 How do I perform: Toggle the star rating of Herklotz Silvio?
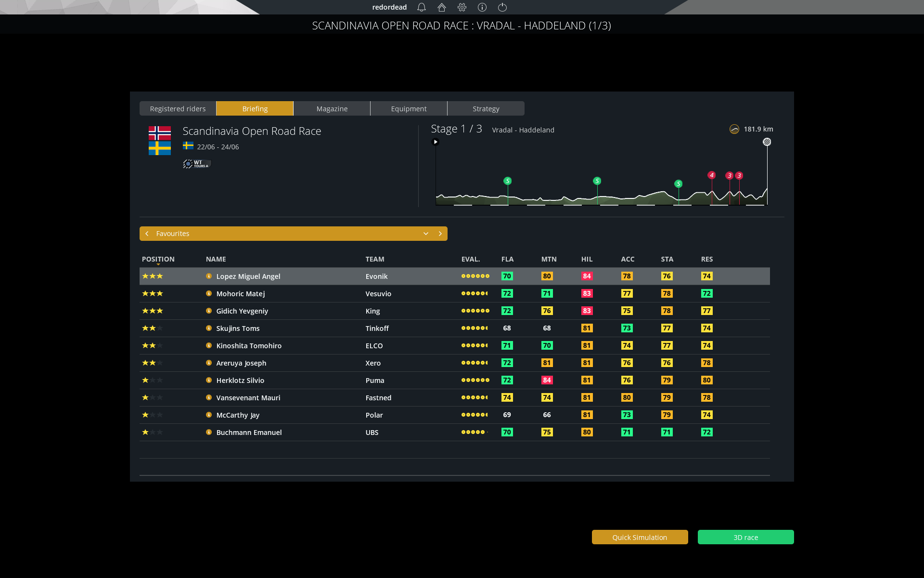[152, 380]
